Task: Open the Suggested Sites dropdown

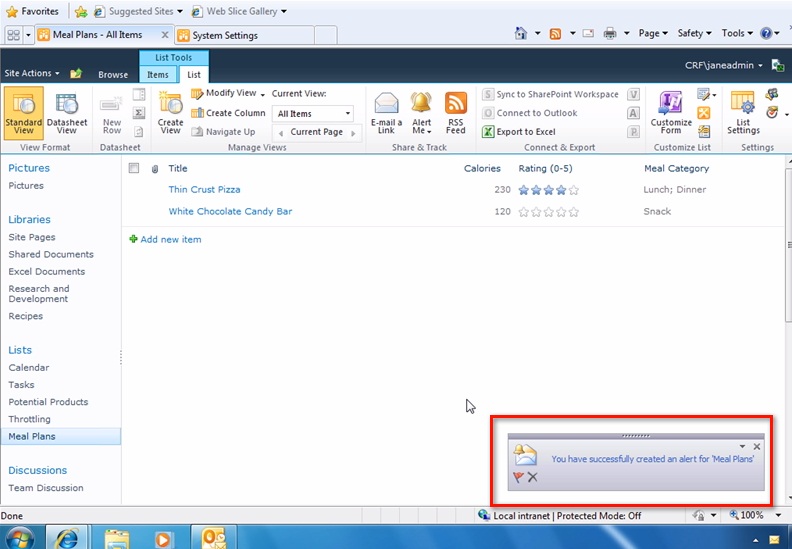Action: tap(180, 11)
